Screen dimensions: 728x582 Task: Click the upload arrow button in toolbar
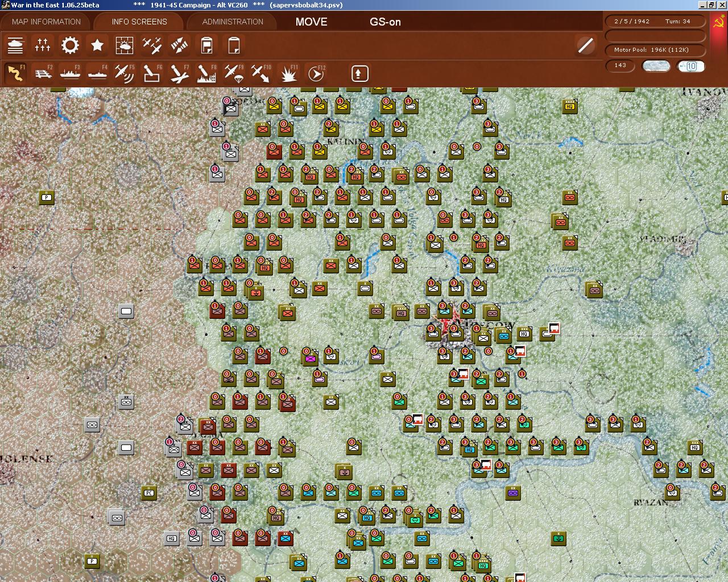point(359,73)
